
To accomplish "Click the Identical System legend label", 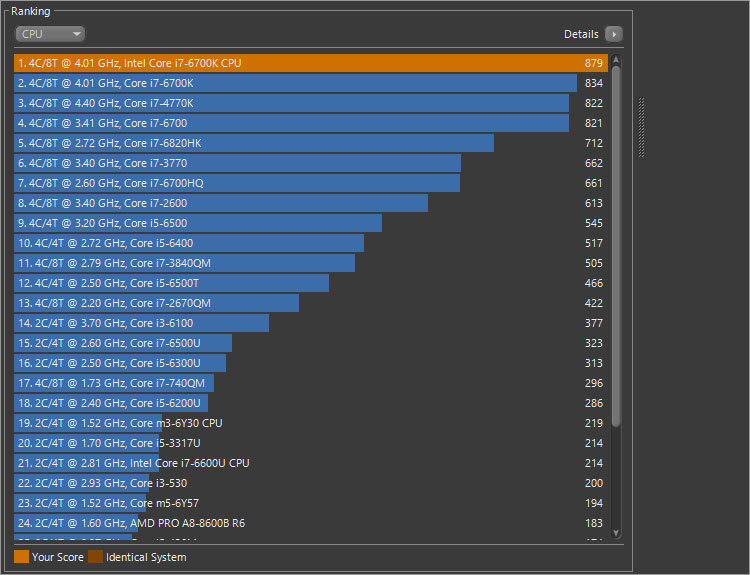I will 146,557.
